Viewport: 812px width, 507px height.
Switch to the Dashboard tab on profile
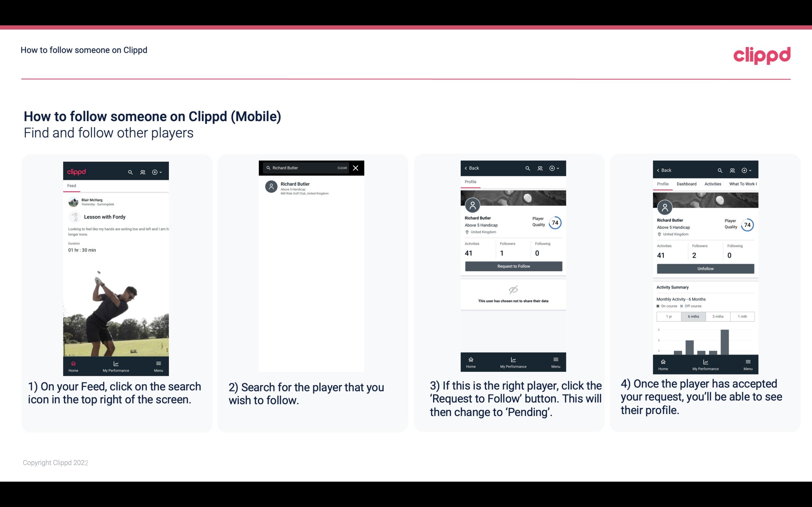point(687,184)
